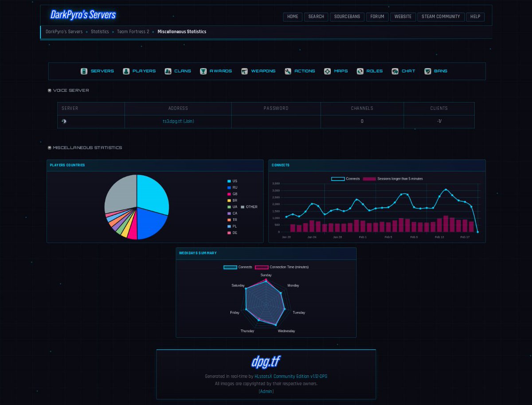Open the Forum header button
Viewport: 532px width, 405px height.
pyautogui.click(x=377, y=17)
